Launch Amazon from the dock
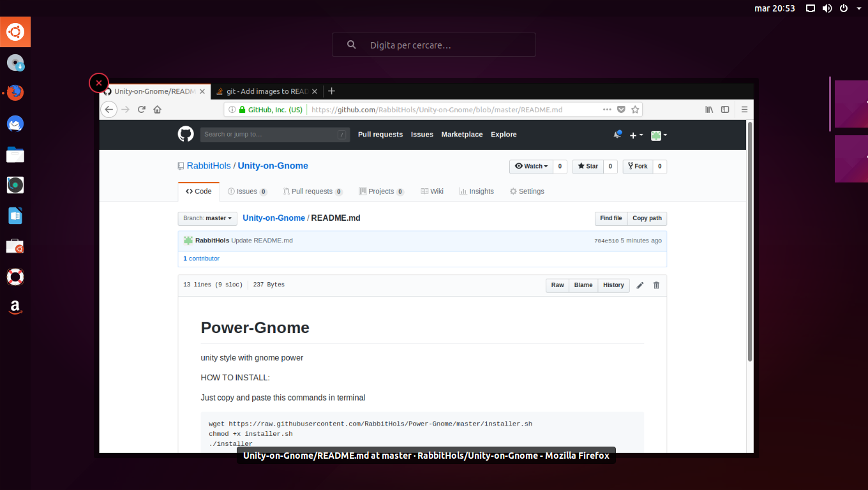The image size is (868, 490). 15,308
